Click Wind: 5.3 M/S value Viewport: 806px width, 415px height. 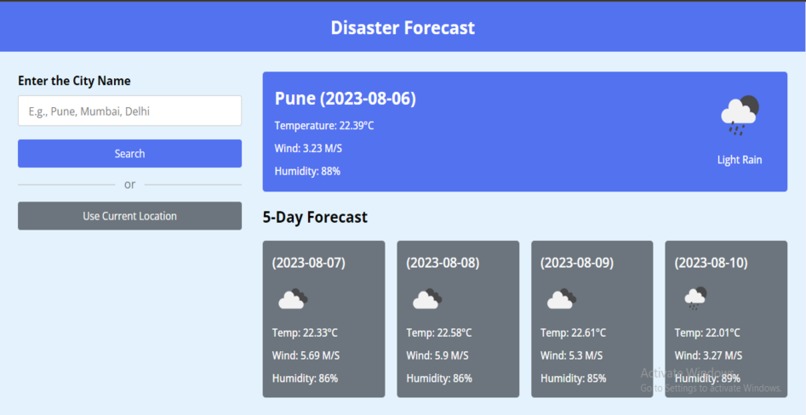(x=571, y=355)
